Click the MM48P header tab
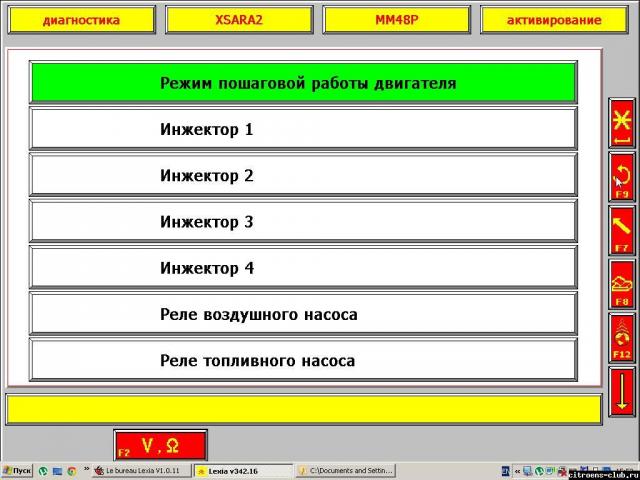 [396, 20]
